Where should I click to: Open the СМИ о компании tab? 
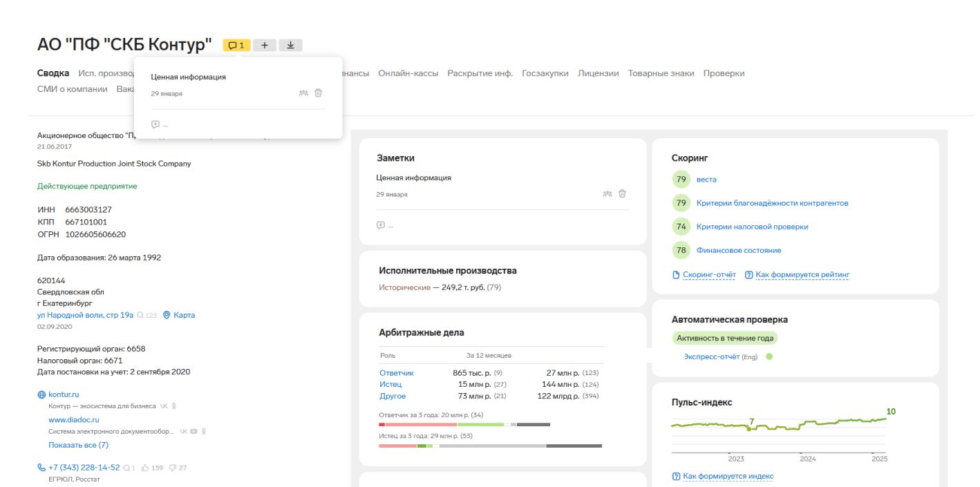click(73, 89)
